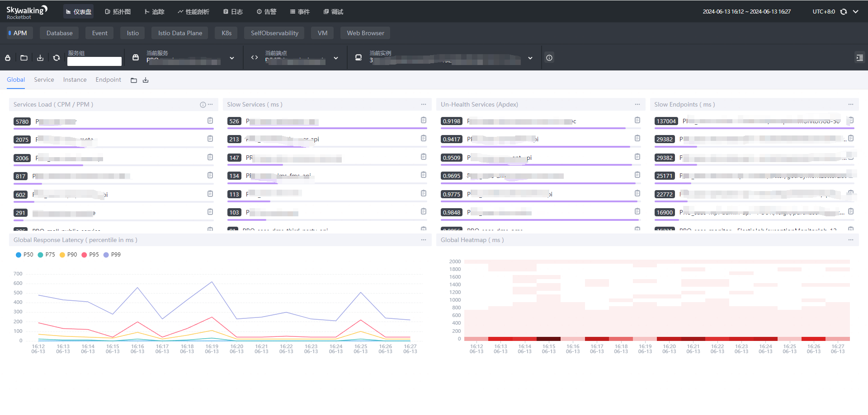Open Un-Health Services panel more options

click(637, 104)
